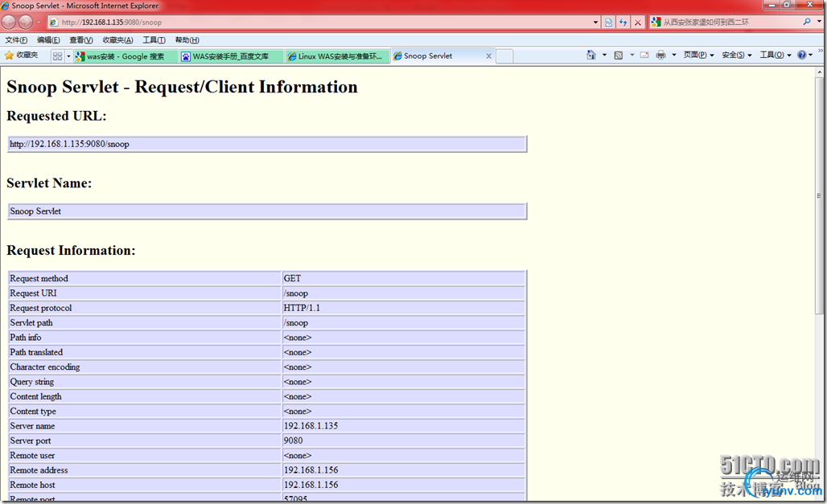Open the 编辑(E) menu
The width and height of the screenshot is (827, 504).
[48, 40]
